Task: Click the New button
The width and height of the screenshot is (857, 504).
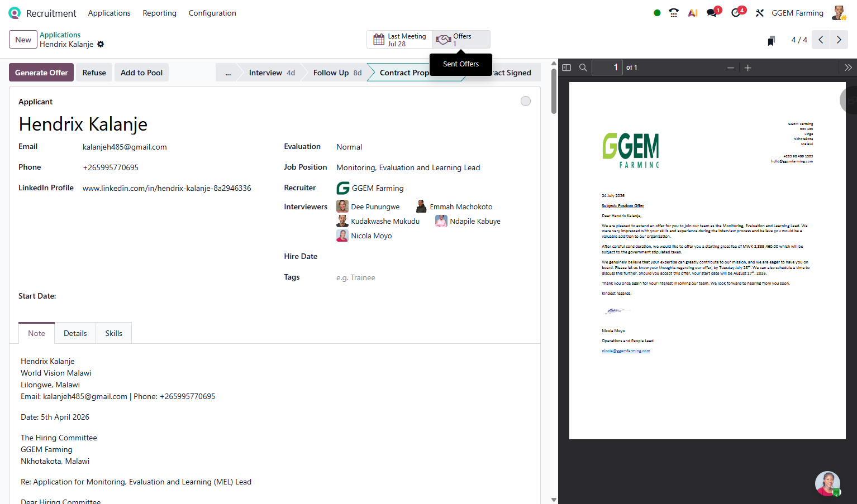Action: [23, 40]
